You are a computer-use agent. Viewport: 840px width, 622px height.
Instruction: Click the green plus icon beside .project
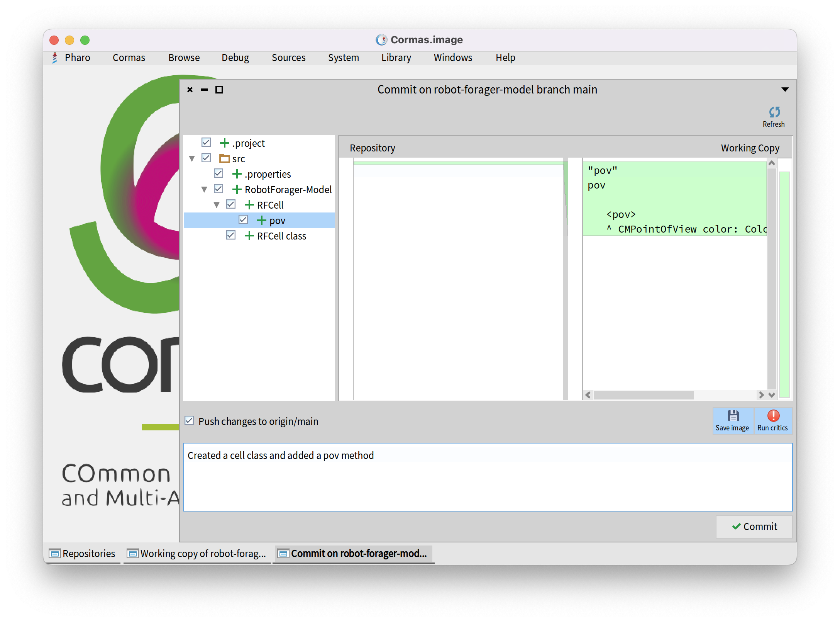[x=224, y=143]
